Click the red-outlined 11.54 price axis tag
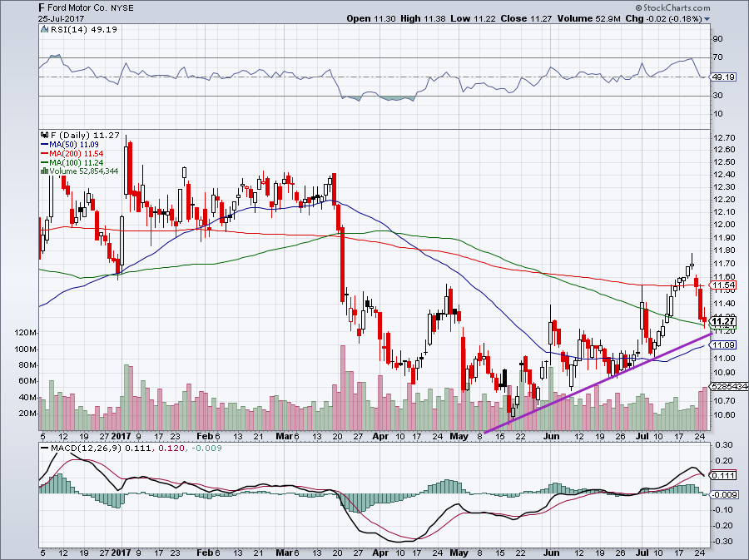The height and width of the screenshot is (560, 749). 723,285
